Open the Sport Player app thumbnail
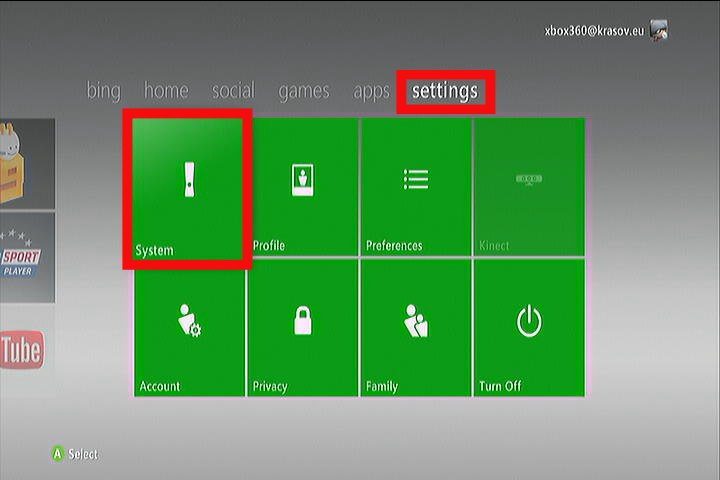The width and height of the screenshot is (720, 480). point(26,257)
